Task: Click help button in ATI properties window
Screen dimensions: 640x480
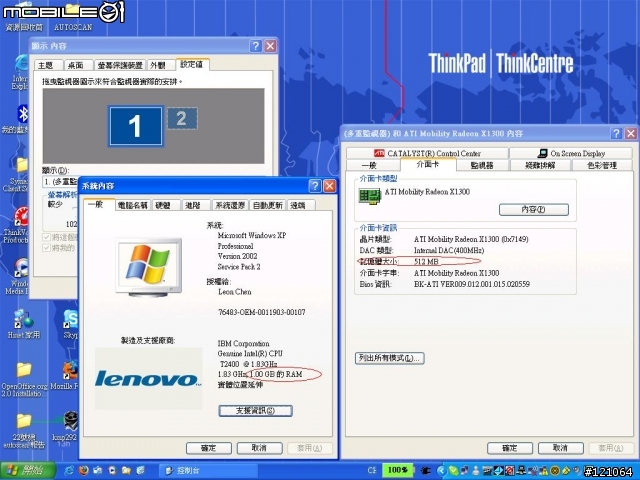Action: click(x=616, y=133)
